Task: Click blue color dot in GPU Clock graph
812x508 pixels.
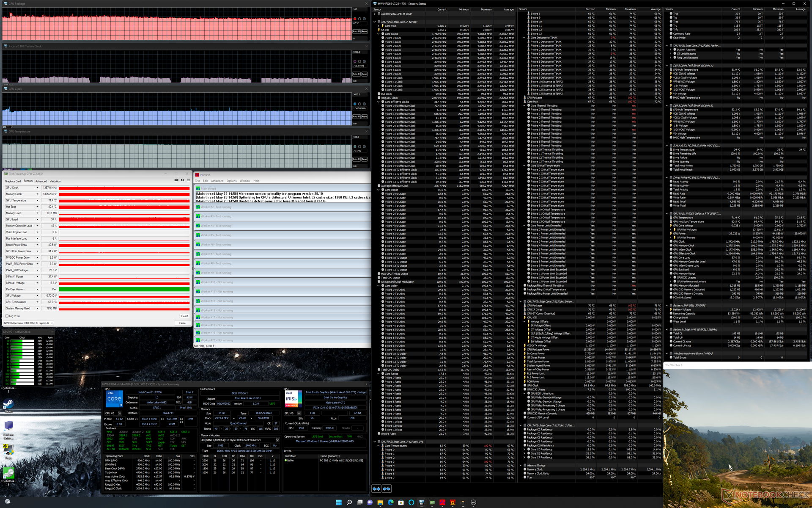Action: pyautogui.click(x=355, y=104)
